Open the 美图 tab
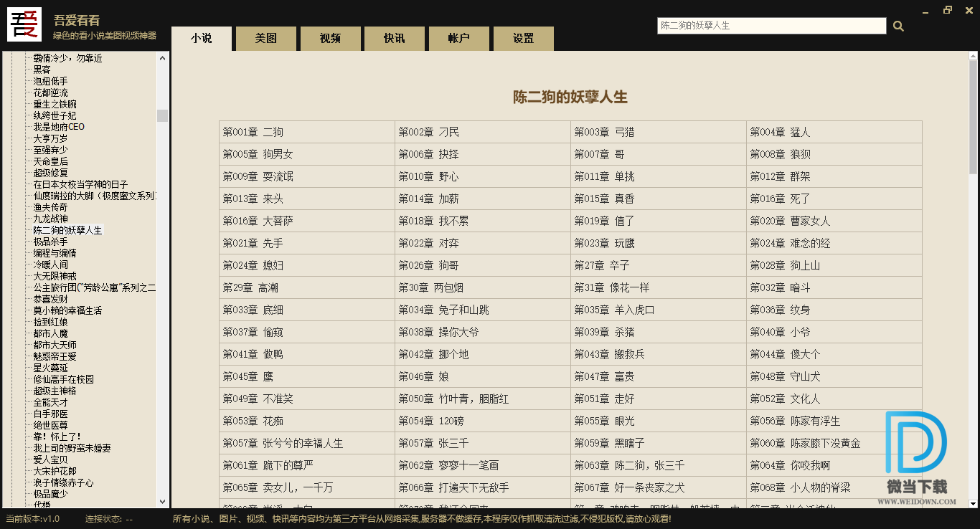 pyautogui.click(x=266, y=39)
